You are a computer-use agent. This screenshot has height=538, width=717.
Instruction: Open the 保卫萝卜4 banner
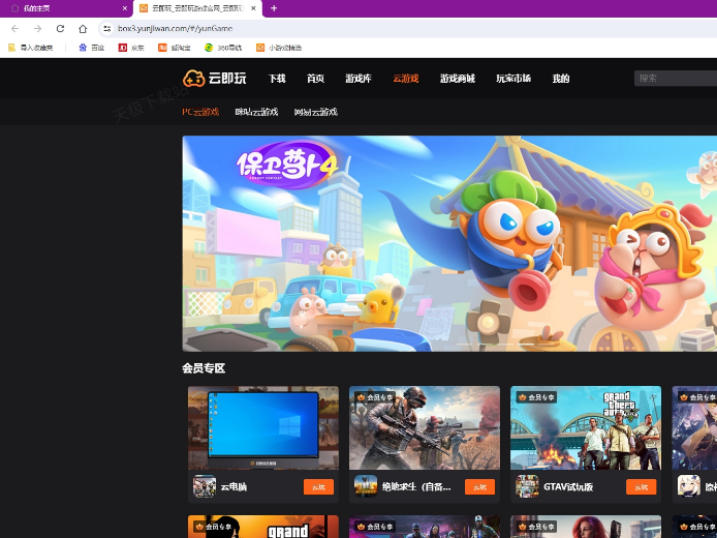coord(449,244)
